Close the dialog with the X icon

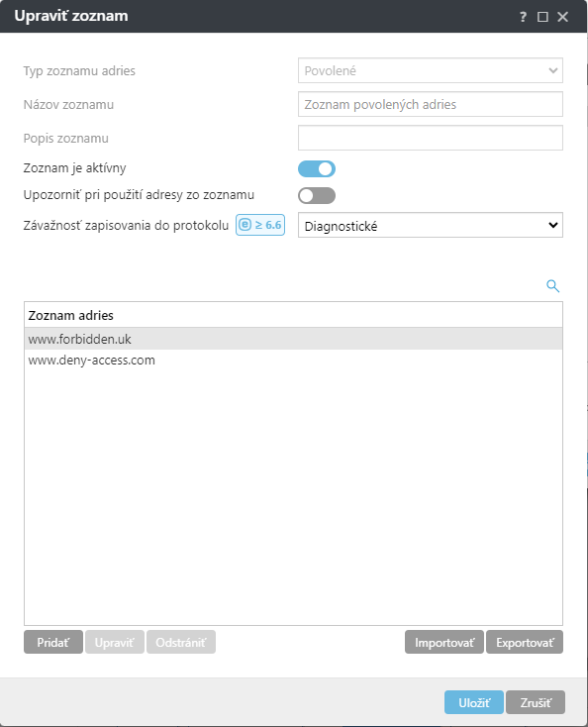(x=562, y=17)
